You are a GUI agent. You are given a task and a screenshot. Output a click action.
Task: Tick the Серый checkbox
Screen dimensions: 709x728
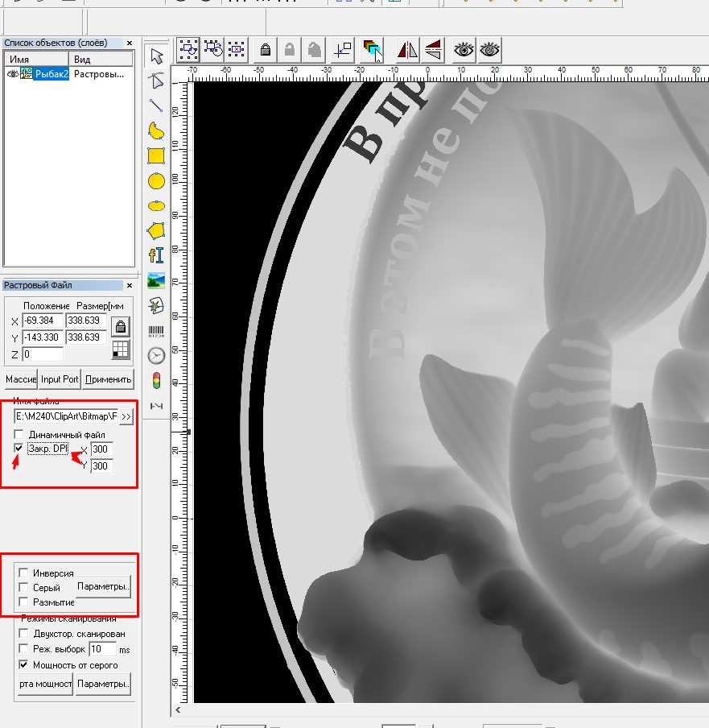(23, 588)
